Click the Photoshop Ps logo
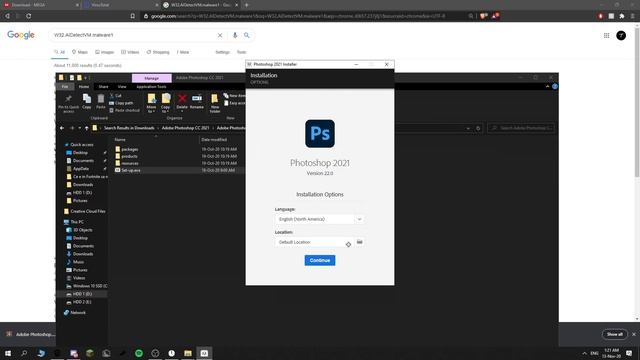The image size is (640, 360). pos(320,133)
